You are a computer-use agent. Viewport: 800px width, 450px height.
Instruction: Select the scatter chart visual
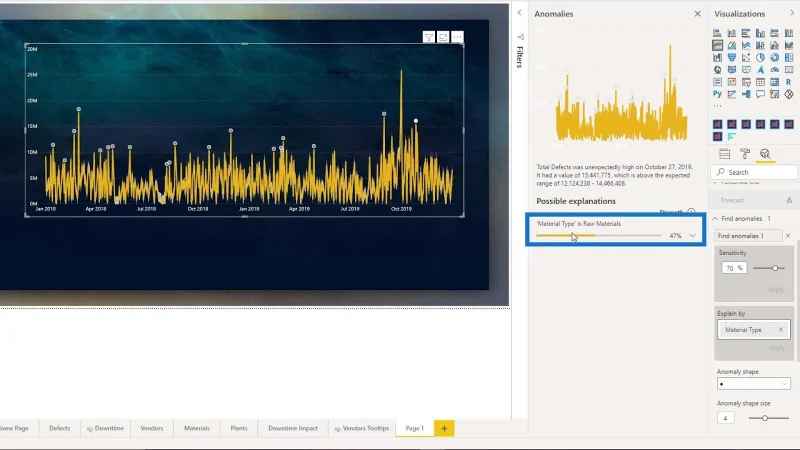pos(746,58)
